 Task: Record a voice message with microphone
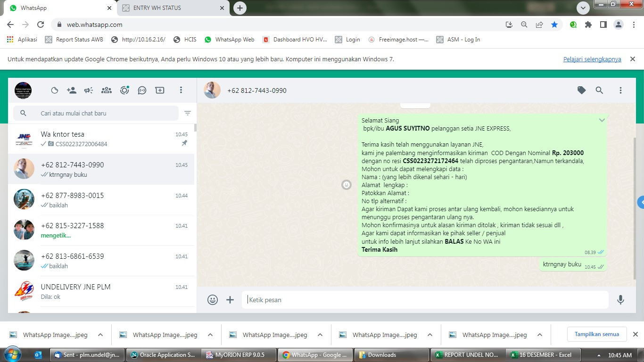pos(620,300)
